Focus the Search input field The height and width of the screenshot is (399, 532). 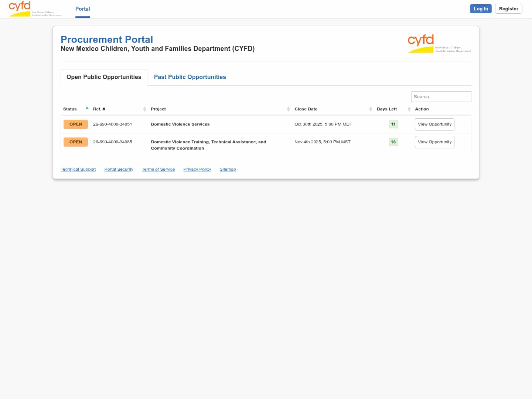(x=441, y=96)
